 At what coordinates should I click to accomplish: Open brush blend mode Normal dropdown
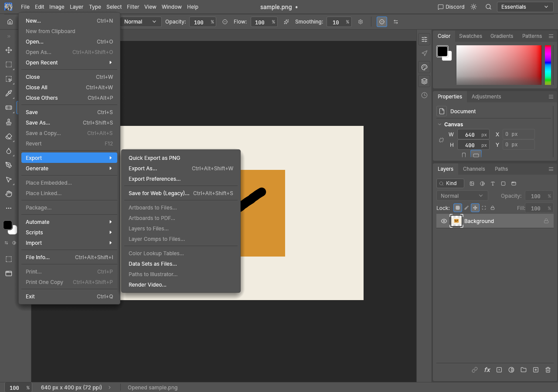[140, 22]
